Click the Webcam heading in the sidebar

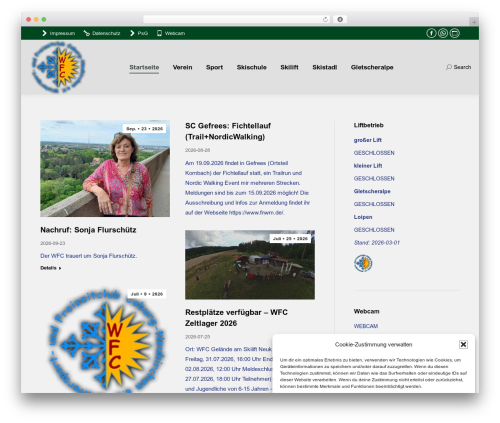(366, 311)
